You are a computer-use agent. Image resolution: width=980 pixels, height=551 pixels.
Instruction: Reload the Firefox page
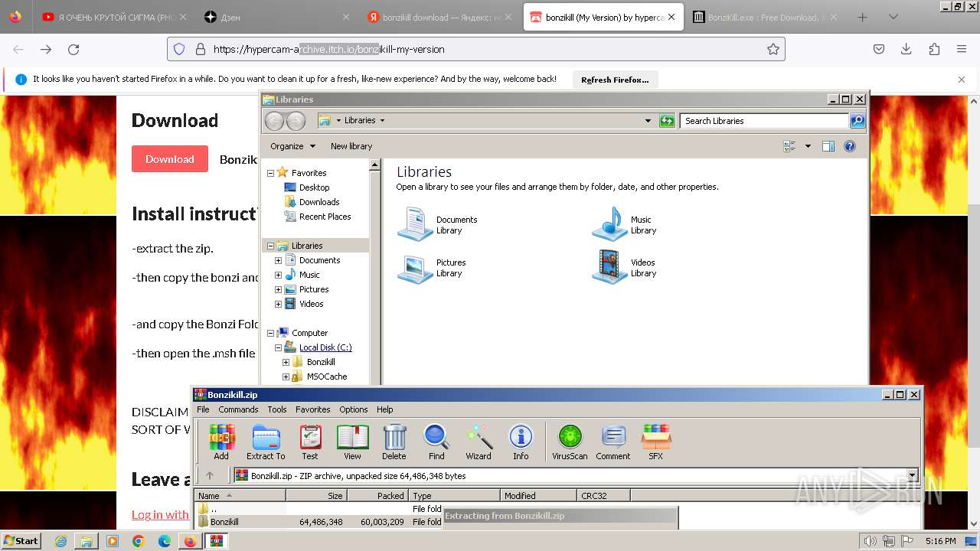point(73,49)
